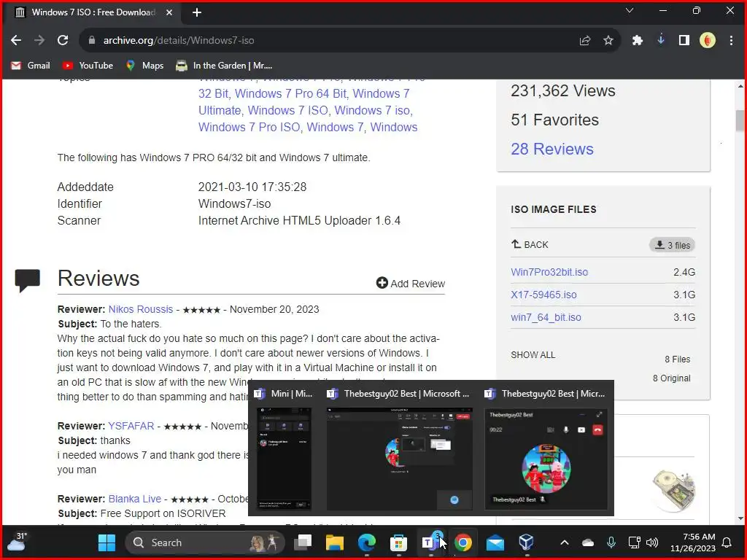Open the network tray icon
The width and height of the screenshot is (747, 560).
click(x=634, y=542)
